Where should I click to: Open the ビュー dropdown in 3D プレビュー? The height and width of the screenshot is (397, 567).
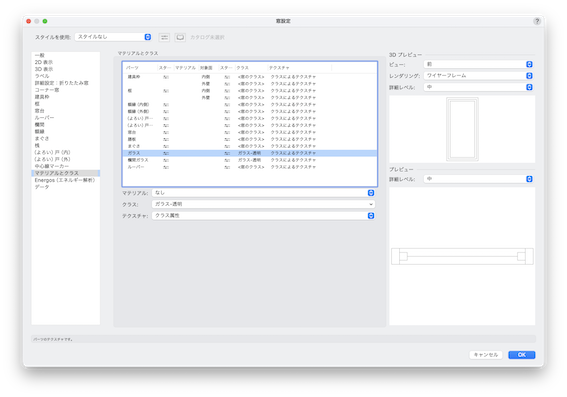coord(478,64)
